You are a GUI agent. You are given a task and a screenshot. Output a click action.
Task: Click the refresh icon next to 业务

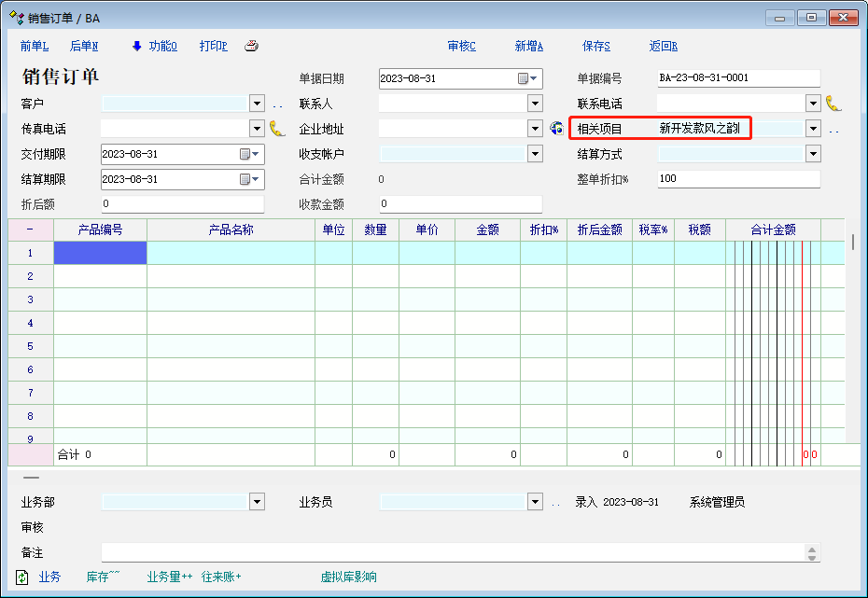click(22, 577)
